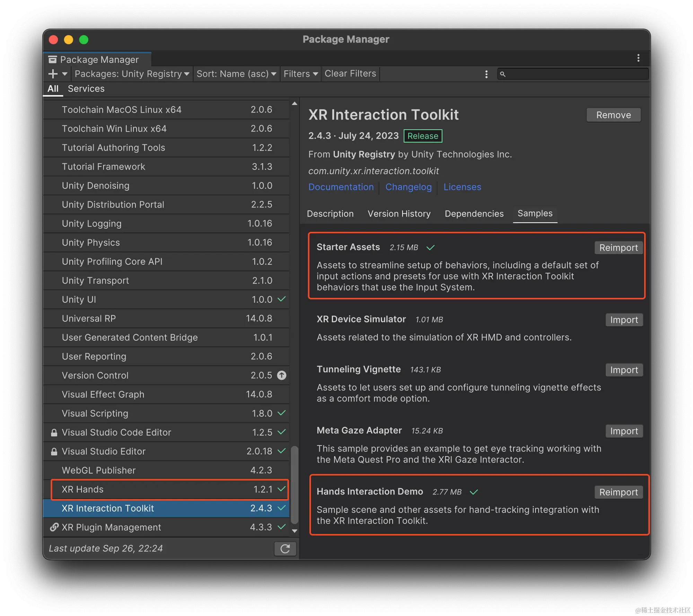
Task: Select the XR Hands package row
Action: click(x=166, y=490)
